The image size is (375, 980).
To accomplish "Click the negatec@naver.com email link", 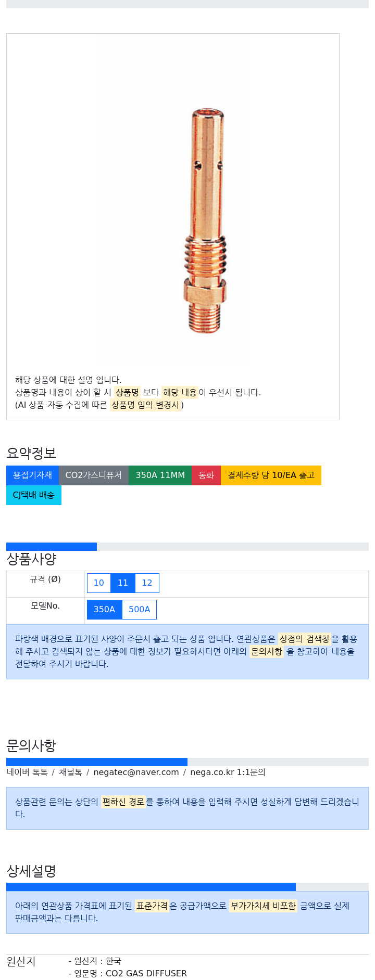I will 136,772.
